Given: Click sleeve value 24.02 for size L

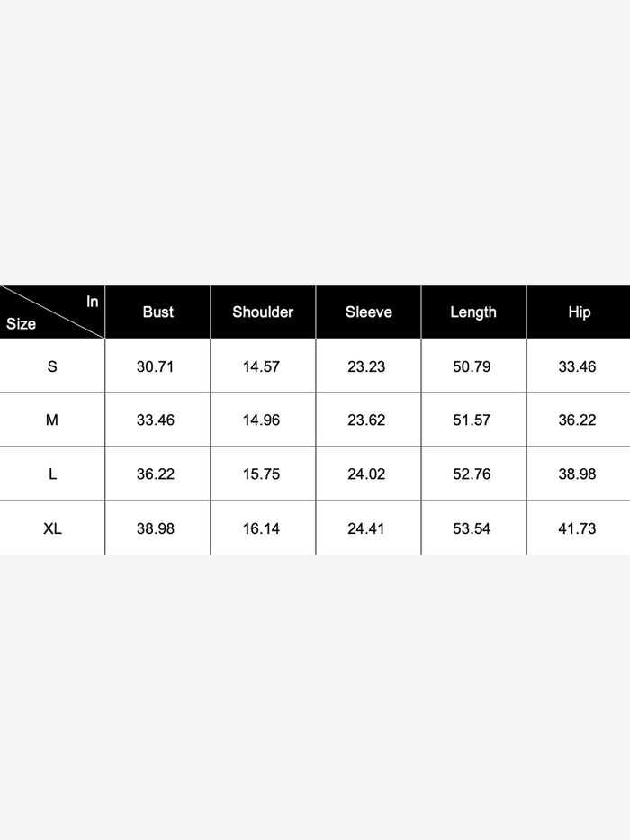Looking at the screenshot, I should pyautogui.click(x=366, y=474).
